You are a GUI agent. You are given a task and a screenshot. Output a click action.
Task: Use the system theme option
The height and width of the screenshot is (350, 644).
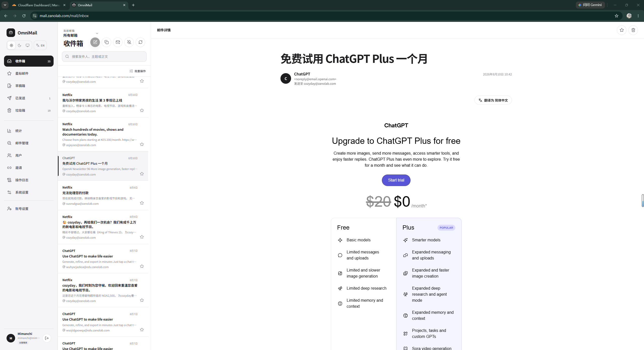pyautogui.click(x=28, y=45)
